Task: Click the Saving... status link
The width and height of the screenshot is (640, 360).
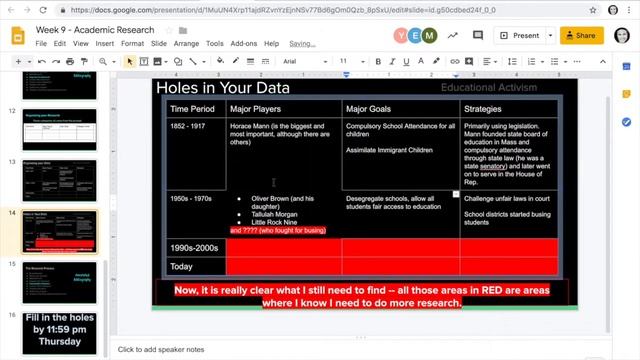Action: [x=302, y=44]
